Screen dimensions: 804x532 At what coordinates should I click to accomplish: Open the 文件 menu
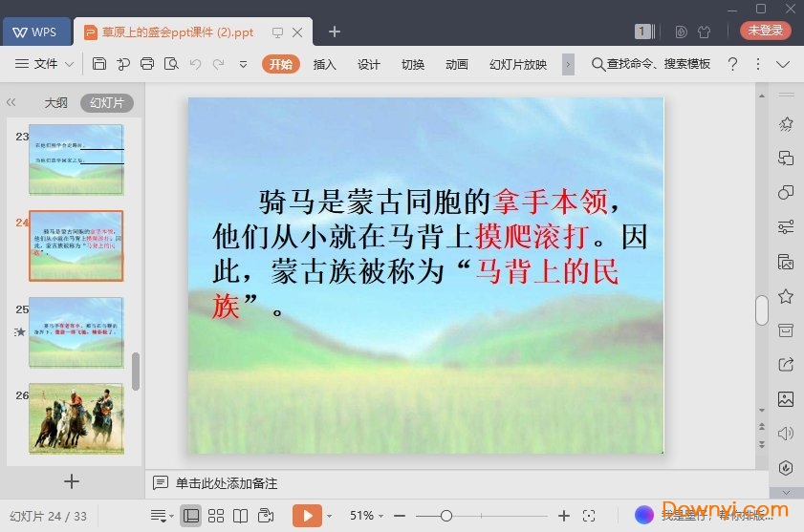tap(45, 64)
